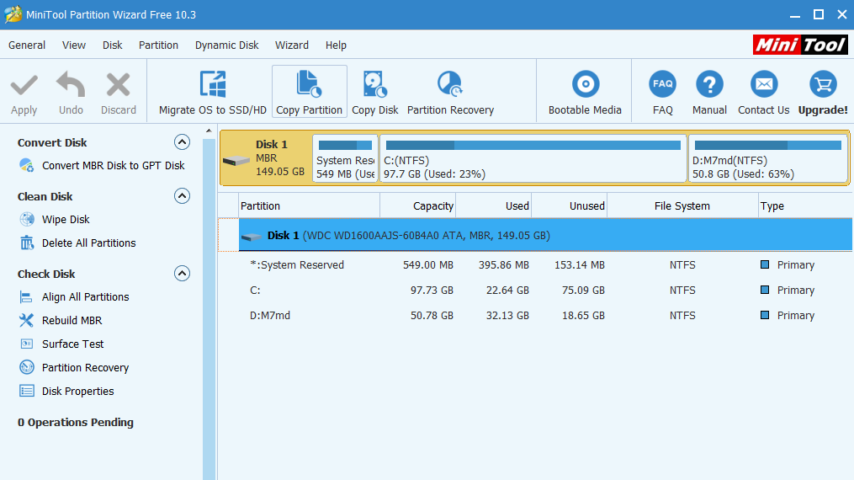Image resolution: width=854 pixels, height=480 pixels.
Task: Click the Upgrade! cart icon
Action: 822,84
